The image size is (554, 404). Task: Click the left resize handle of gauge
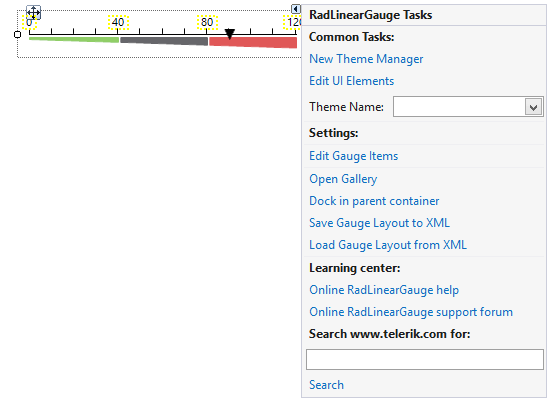17,35
